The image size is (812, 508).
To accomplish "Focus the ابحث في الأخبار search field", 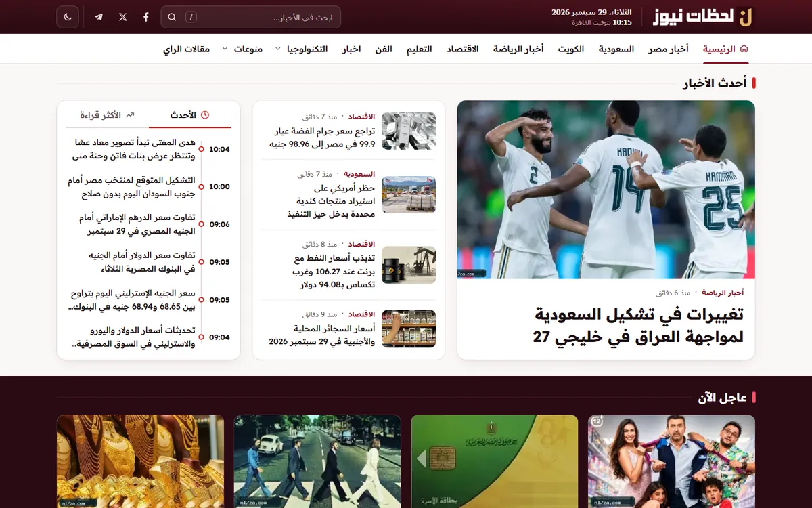I will (251, 17).
